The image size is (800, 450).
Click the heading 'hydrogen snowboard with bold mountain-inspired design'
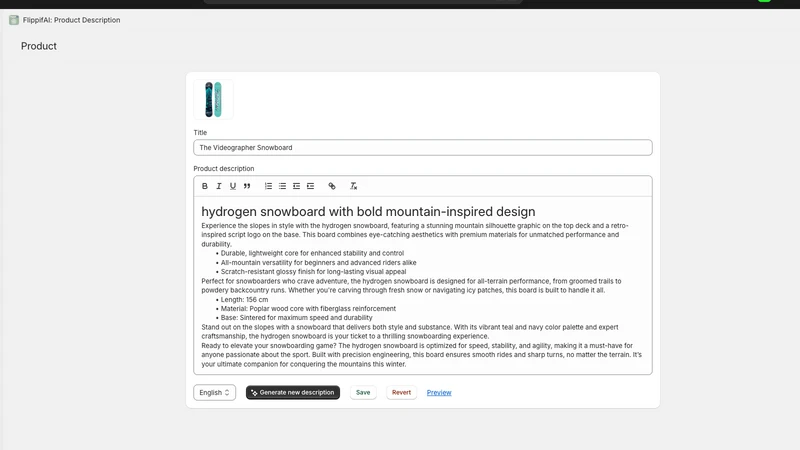[368, 211]
